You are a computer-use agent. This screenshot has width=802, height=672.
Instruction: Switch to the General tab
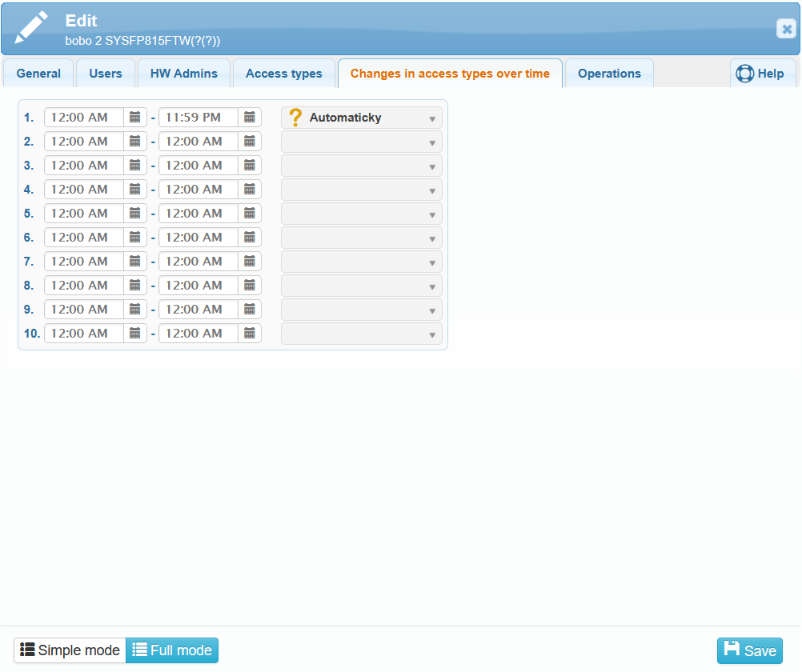pyautogui.click(x=38, y=74)
